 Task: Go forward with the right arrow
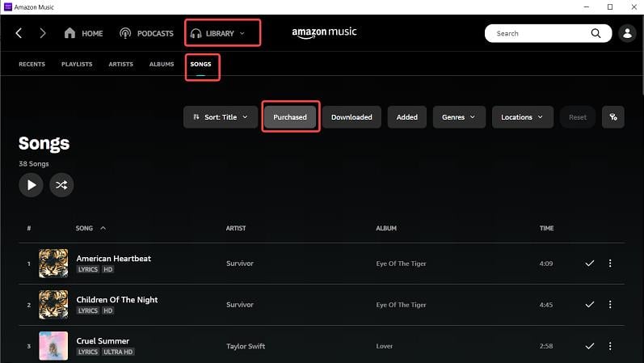pos(43,33)
